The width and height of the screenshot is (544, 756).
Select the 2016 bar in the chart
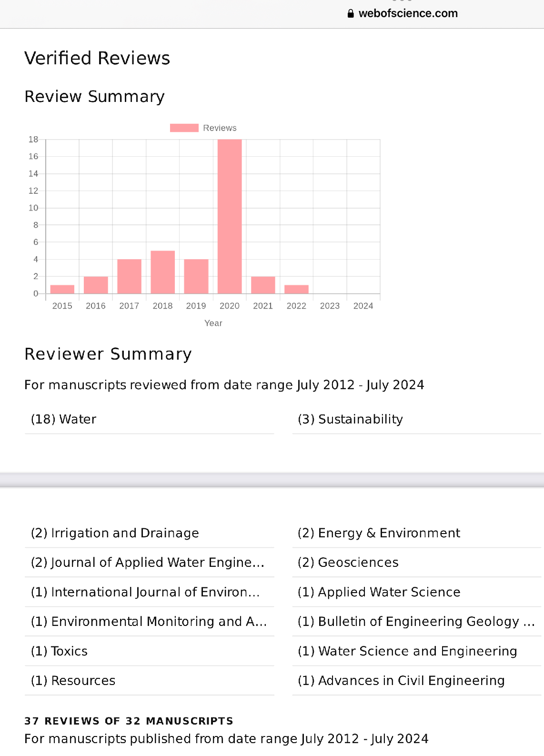pos(96,285)
